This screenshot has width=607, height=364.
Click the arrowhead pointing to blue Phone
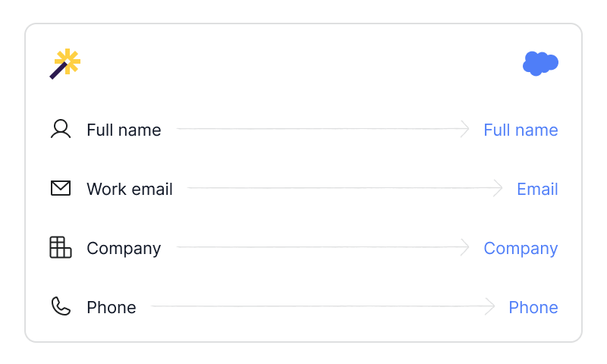[x=489, y=306]
